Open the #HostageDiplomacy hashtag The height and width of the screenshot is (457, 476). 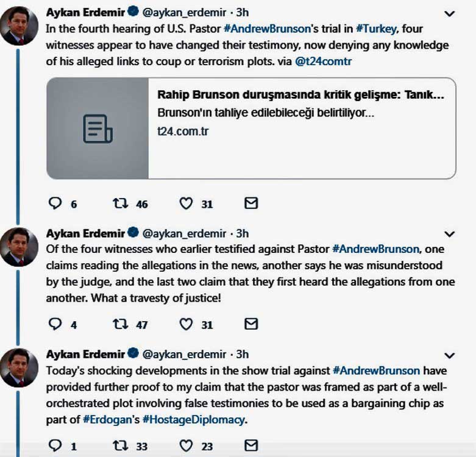[202, 419]
